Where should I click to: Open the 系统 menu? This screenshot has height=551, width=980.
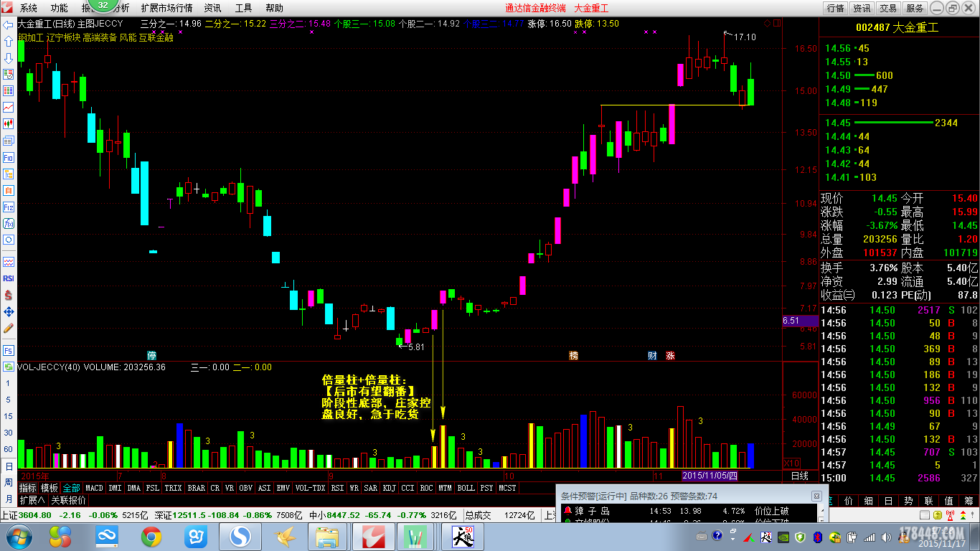29,8
